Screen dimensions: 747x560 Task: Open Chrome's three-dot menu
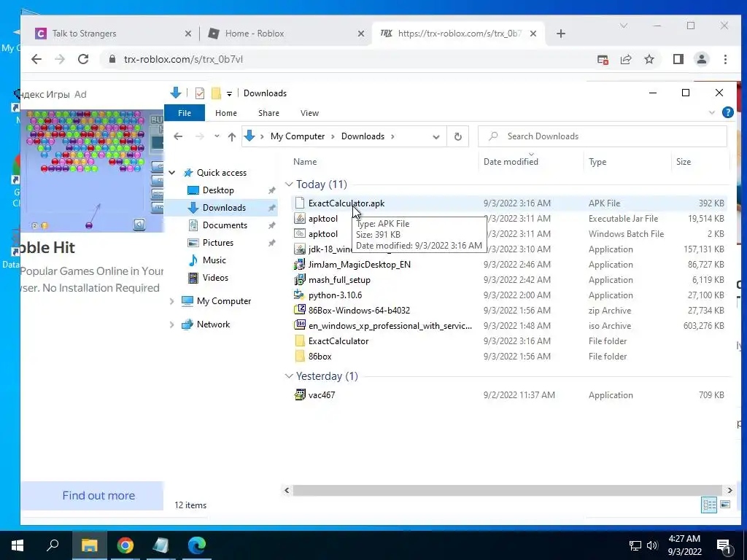(x=725, y=59)
